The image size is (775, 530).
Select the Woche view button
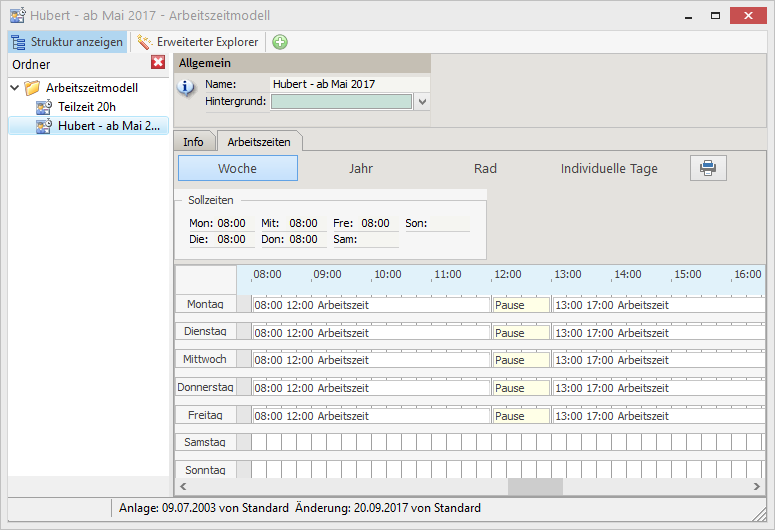237,168
